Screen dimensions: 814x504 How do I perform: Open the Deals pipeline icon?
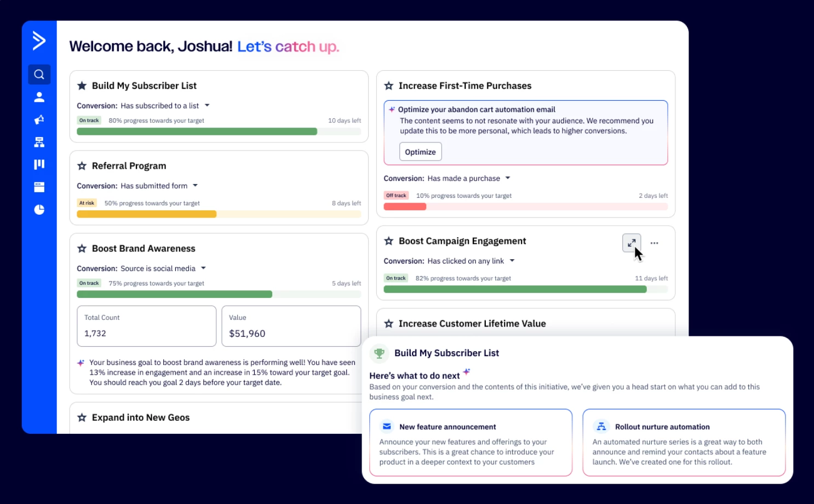coord(39,164)
